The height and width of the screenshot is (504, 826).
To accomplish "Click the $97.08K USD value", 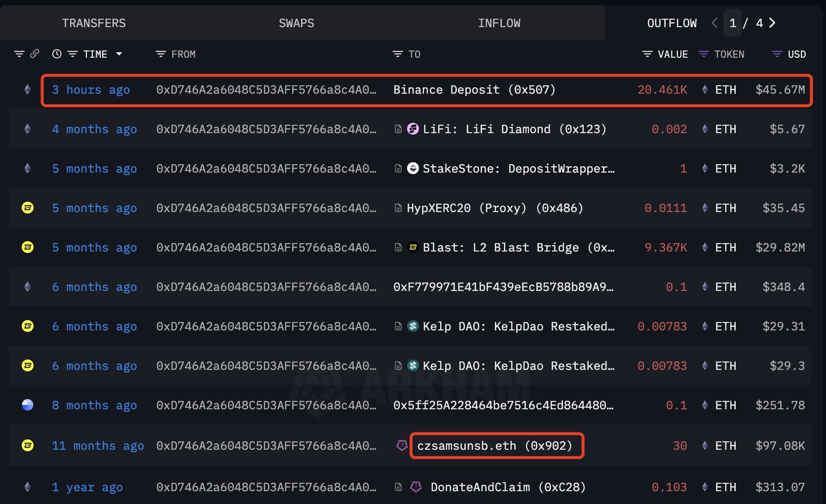I will pos(780,446).
